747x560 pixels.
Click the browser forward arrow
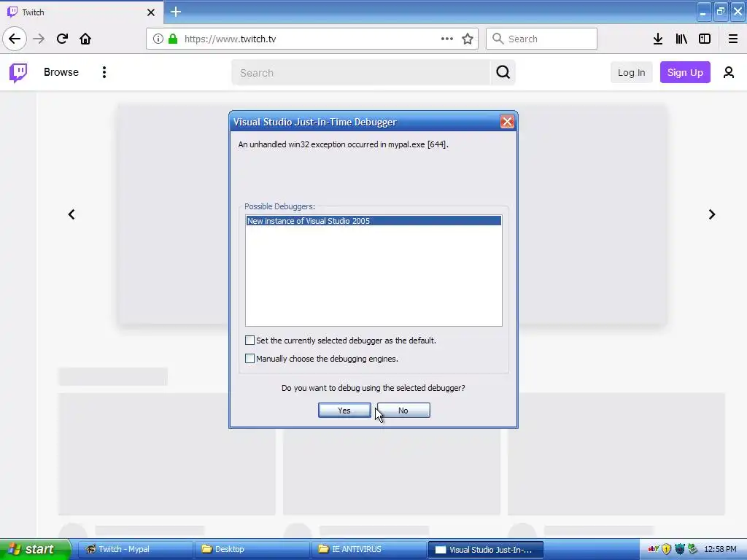tap(39, 39)
